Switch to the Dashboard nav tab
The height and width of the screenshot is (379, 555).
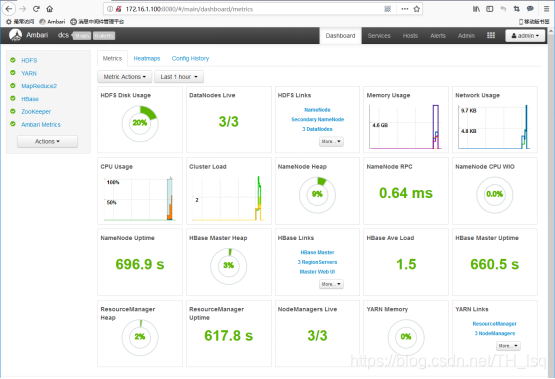(341, 36)
